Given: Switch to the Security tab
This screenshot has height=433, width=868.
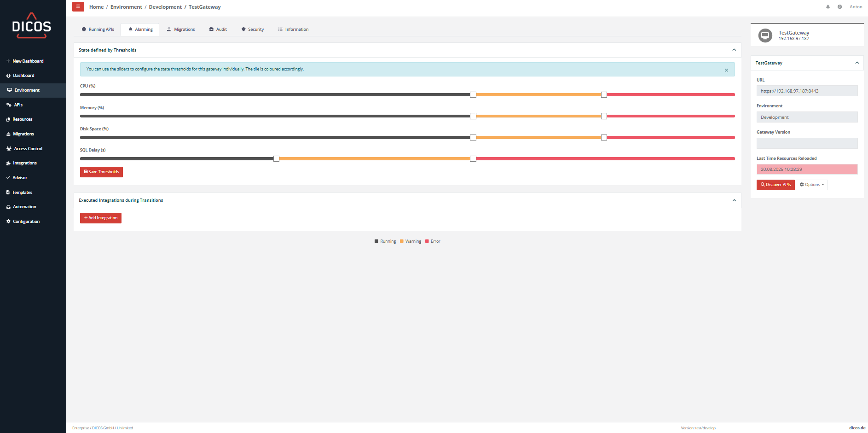Looking at the screenshot, I should [253, 29].
